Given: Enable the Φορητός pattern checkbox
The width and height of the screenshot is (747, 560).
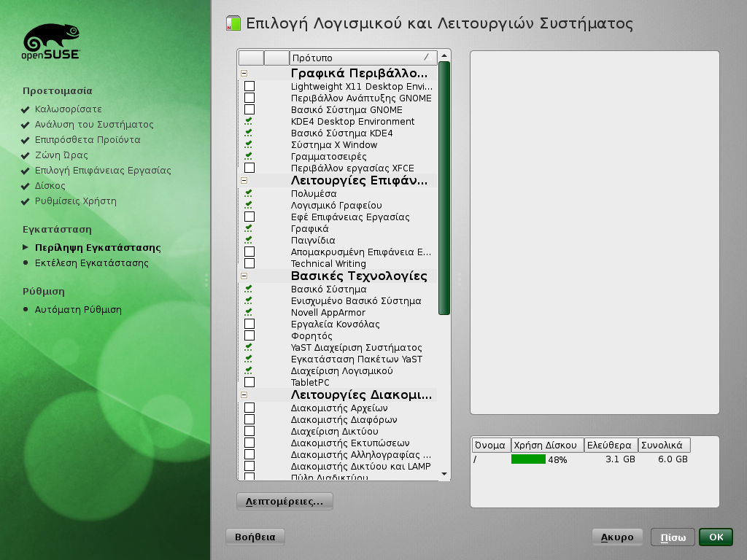Looking at the screenshot, I should tap(249, 335).
